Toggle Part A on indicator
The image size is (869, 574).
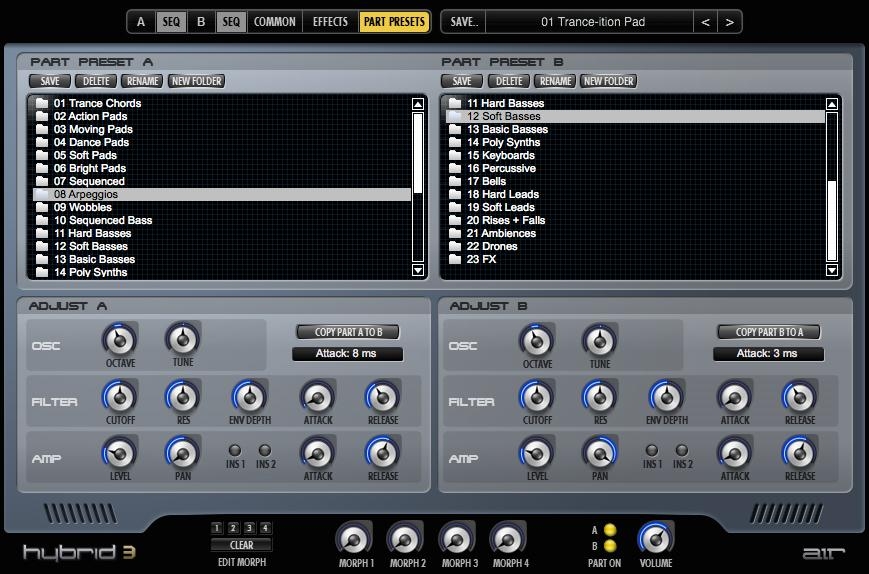(610, 530)
